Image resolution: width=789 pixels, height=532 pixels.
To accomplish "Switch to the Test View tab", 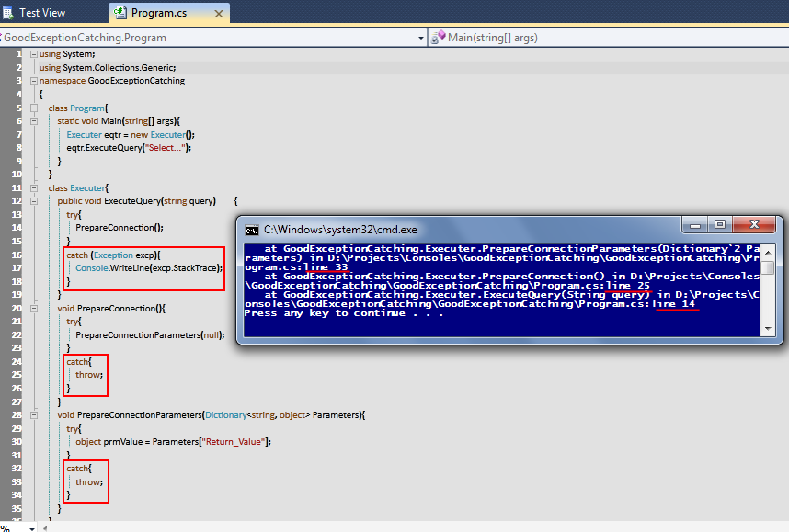I will click(x=41, y=13).
